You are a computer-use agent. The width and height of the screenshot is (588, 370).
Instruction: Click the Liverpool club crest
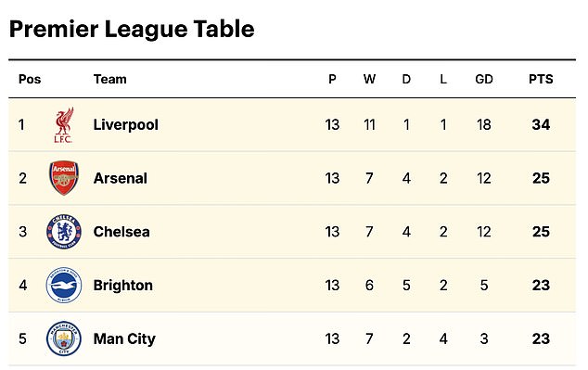(x=64, y=125)
